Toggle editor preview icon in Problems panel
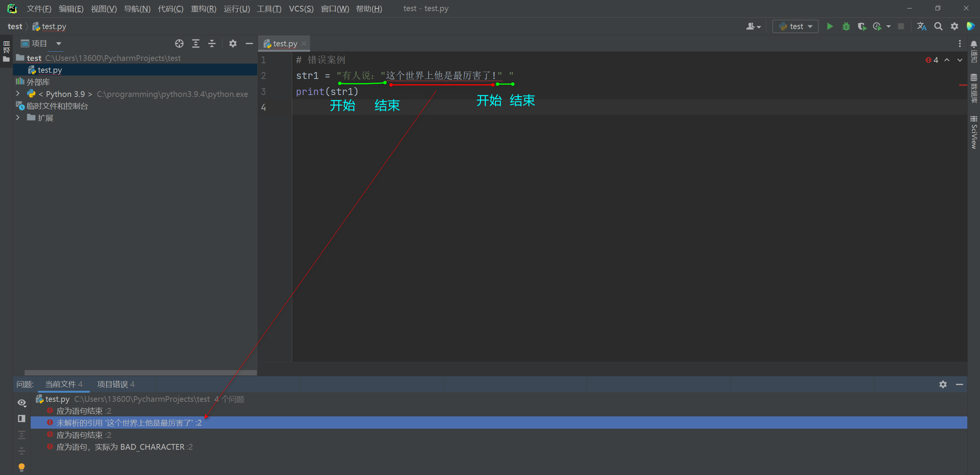Image resolution: width=980 pixels, height=475 pixels. pos(22,419)
